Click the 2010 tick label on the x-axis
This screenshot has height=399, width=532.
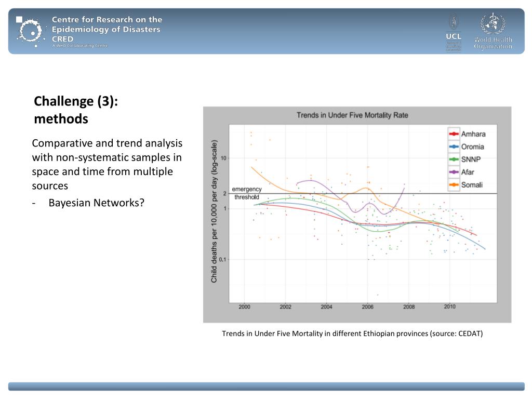point(449,307)
